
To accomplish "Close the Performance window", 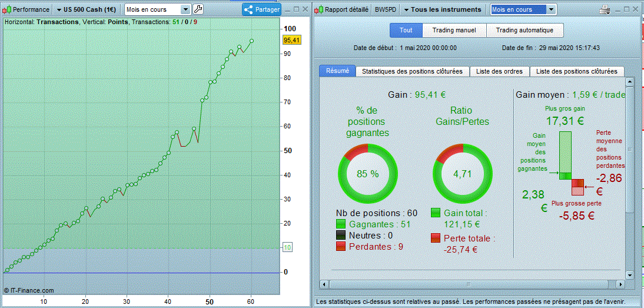I will click(305, 9).
